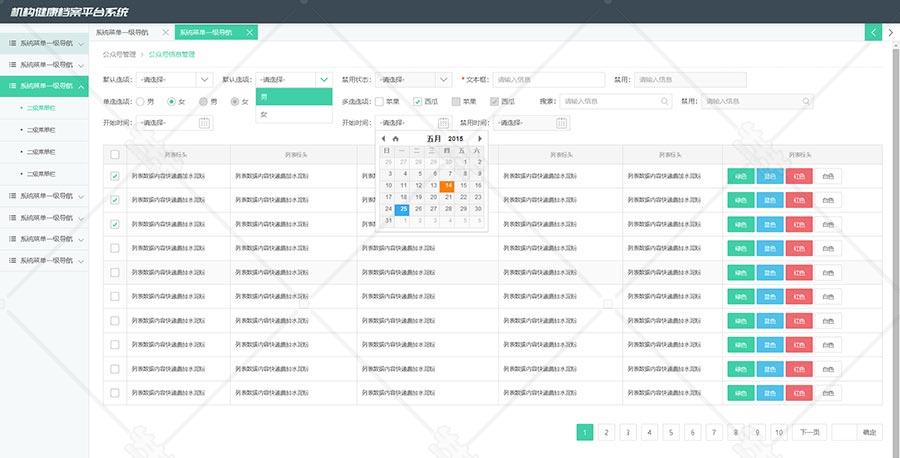Open the first 默认选项 dropdown
The height and width of the screenshot is (458, 900).
[x=174, y=80]
